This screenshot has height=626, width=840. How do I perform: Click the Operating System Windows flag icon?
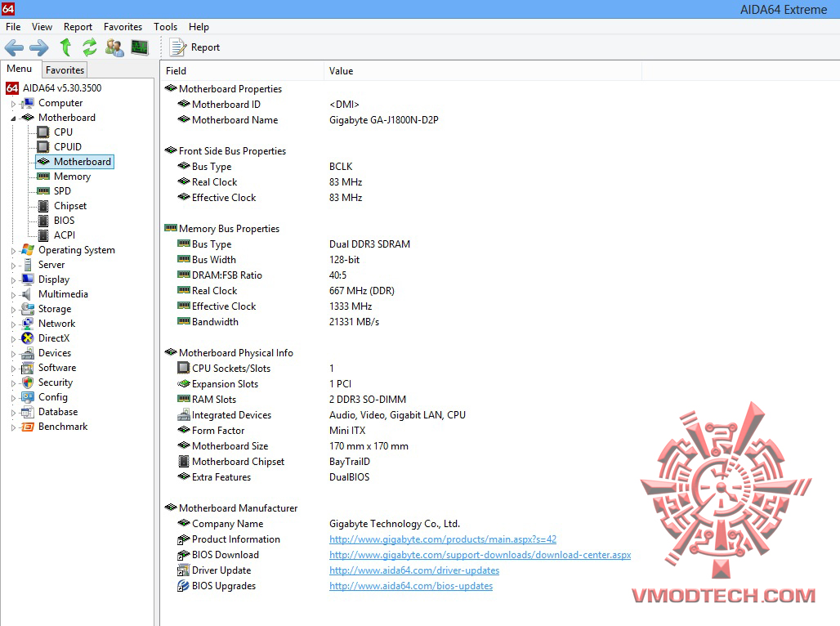[27, 250]
